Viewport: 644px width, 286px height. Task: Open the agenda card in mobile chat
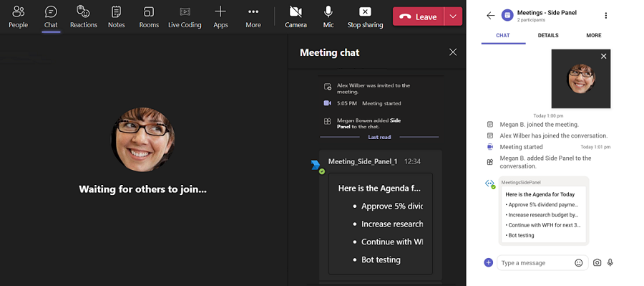click(x=544, y=214)
